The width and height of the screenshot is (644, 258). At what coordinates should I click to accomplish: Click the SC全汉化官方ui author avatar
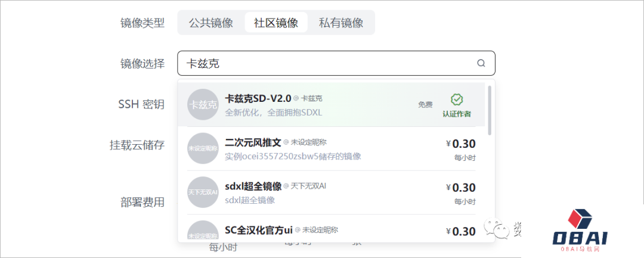203,232
